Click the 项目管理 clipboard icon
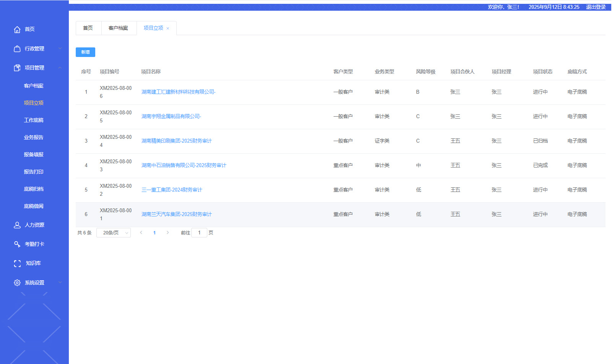 (x=17, y=68)
